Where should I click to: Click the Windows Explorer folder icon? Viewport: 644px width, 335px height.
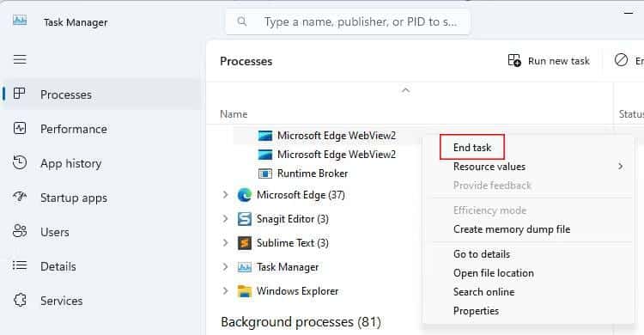[x=245, y=291]
